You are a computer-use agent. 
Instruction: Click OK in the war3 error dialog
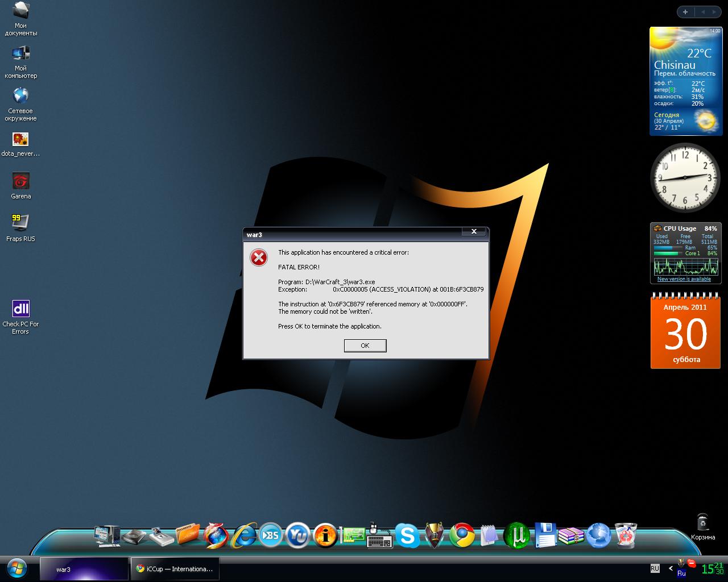pyautogui.click(x=365, y=346)
